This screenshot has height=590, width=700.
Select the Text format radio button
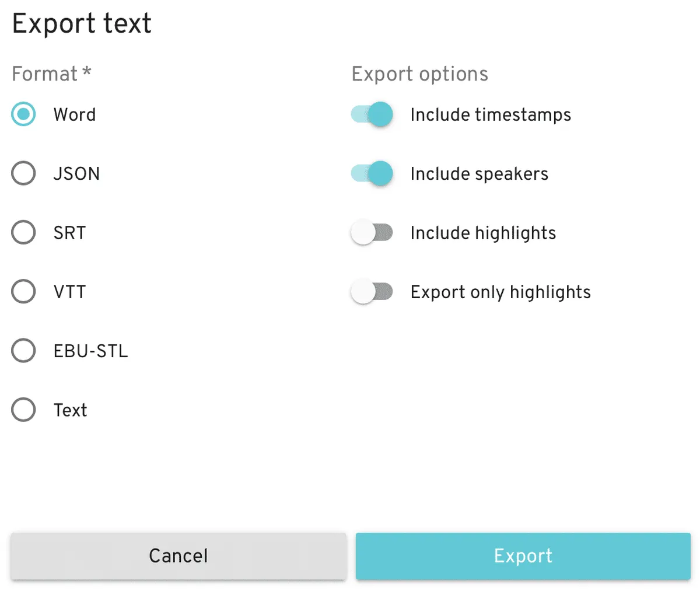(23, 410)
